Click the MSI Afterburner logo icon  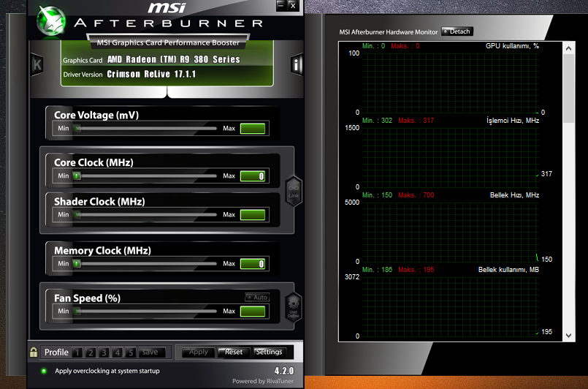[51, 20]
